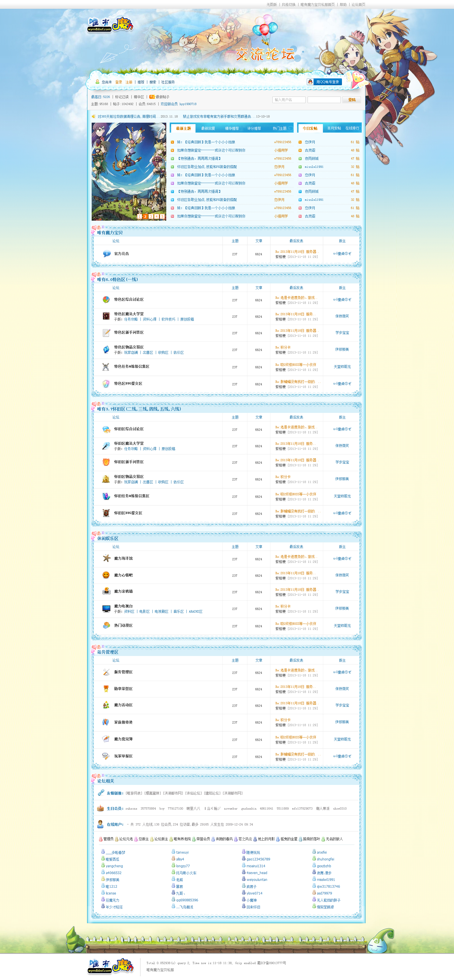Click the announcement speaker icon
454x980 pixels.
(x=94, y=116)
